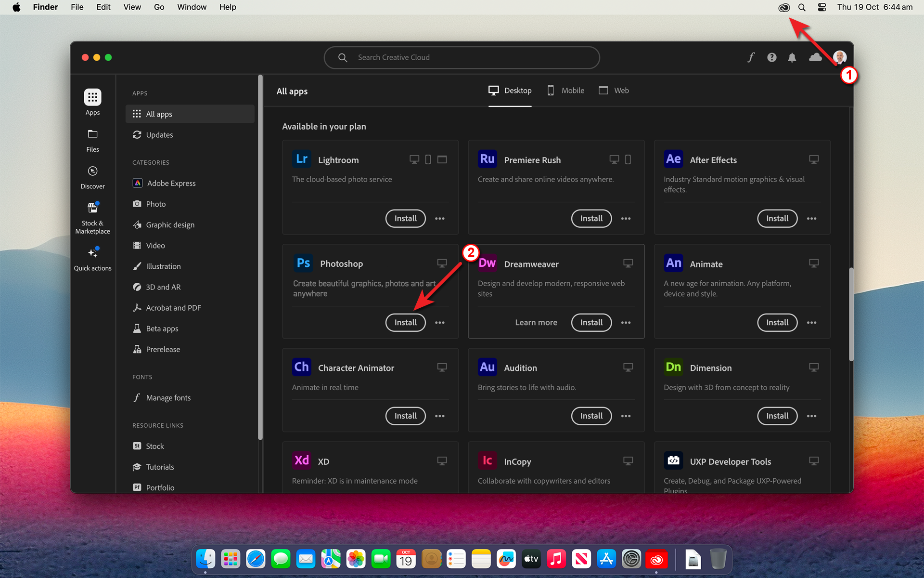This screenshot has width=924, height=578.
Task: Open more options for Character Animator
Action: coord(440,416)
